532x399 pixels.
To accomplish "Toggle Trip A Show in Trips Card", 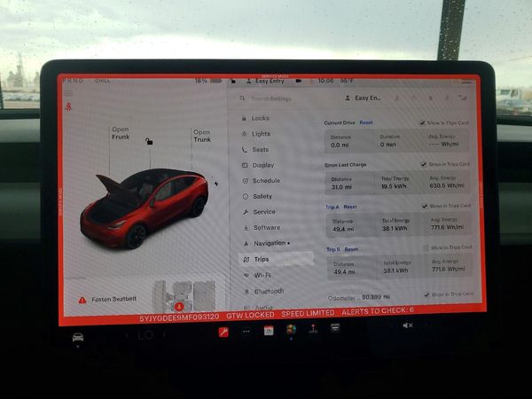I will 425,207.
